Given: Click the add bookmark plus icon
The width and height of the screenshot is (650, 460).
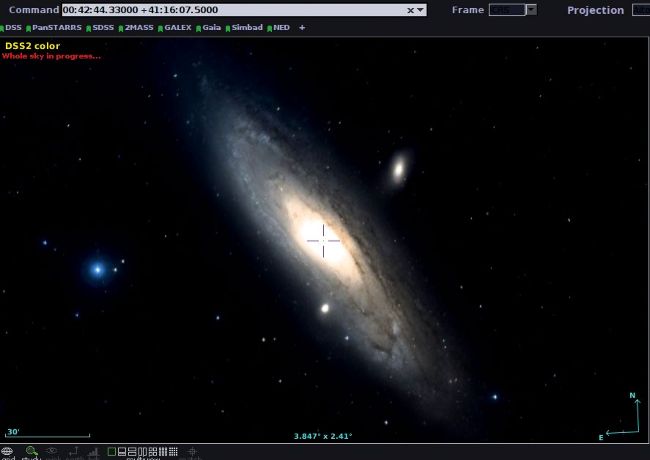Looking at the screenshot, I should click(x=302, y=27).
